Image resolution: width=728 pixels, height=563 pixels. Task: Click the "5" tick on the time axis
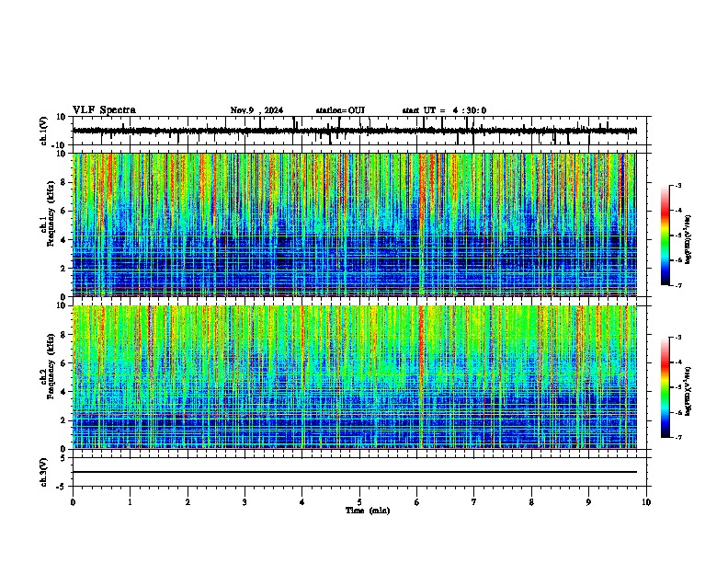pyautogui.click(x=359, y=502)
